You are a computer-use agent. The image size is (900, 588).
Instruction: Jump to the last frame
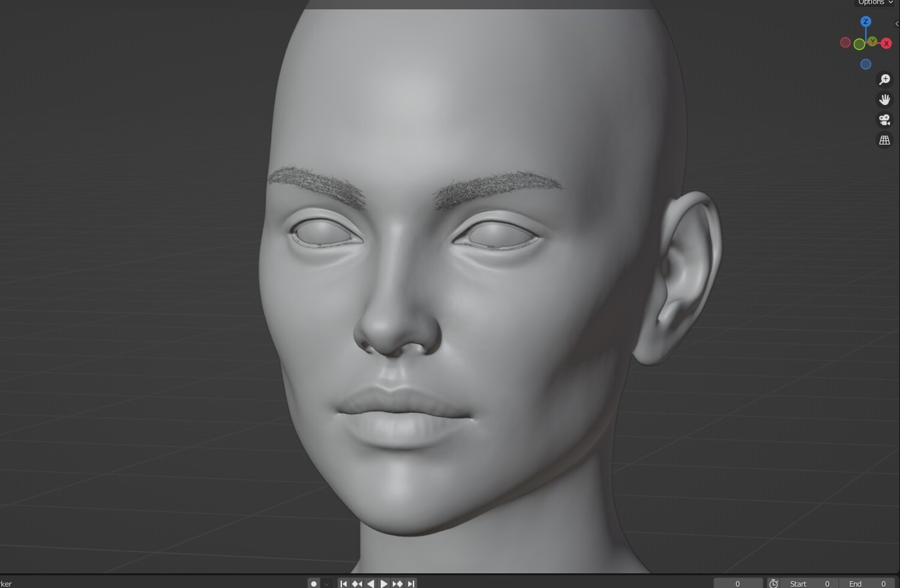tap(411, 583)
